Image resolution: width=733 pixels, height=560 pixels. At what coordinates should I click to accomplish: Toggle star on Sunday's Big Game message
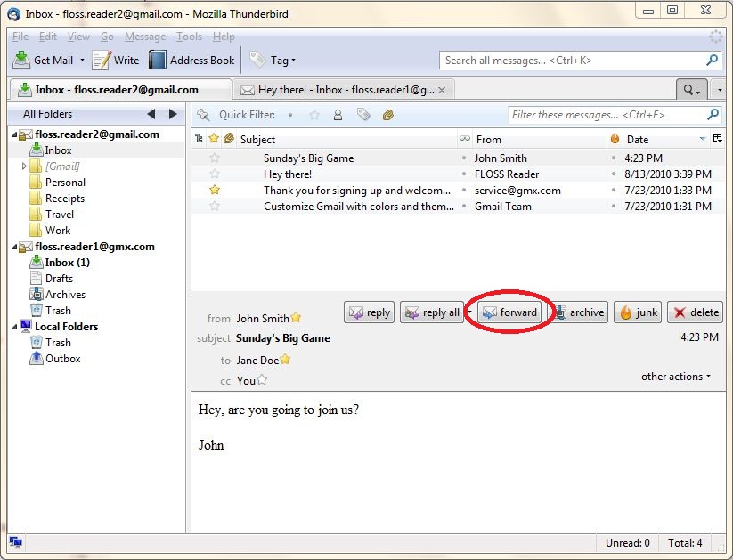pos(214,158)
